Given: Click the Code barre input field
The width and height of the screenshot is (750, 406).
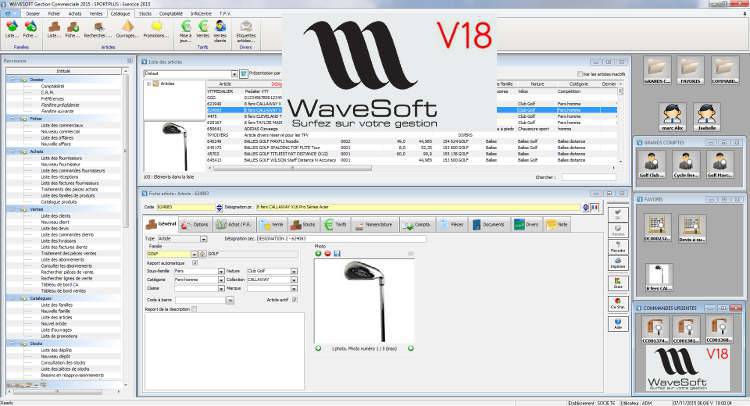Looking at the screenshot, I should pyautogui.click(x=201, y=300).
